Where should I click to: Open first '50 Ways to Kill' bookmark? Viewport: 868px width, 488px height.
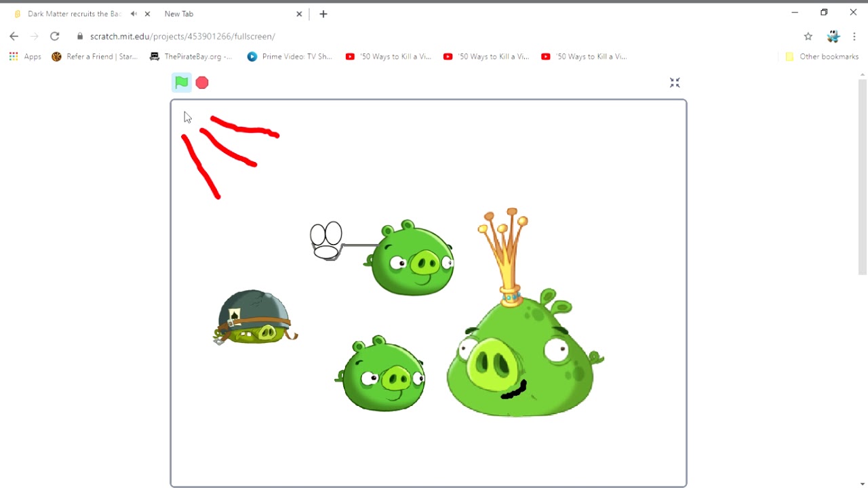[x=389, y=57]
